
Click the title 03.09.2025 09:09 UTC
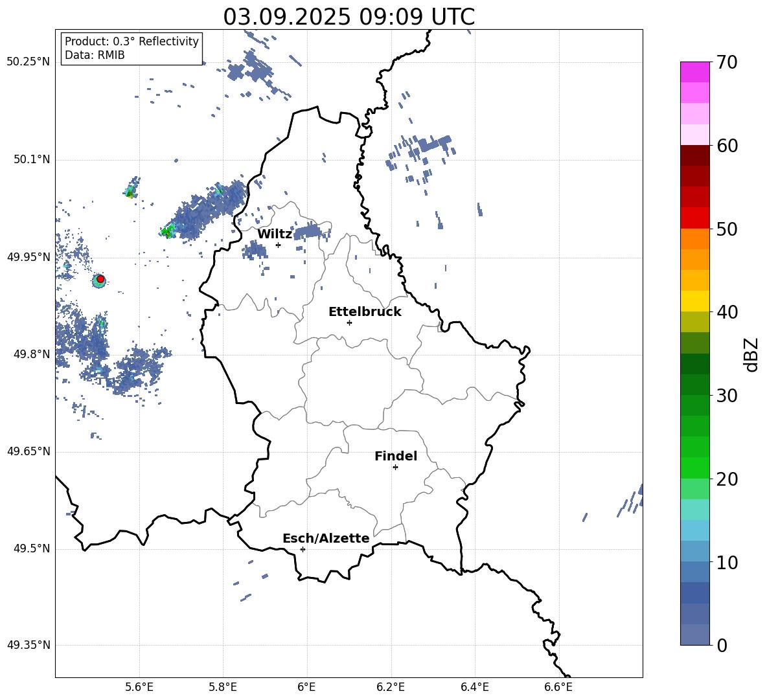[x=349, y=17]
